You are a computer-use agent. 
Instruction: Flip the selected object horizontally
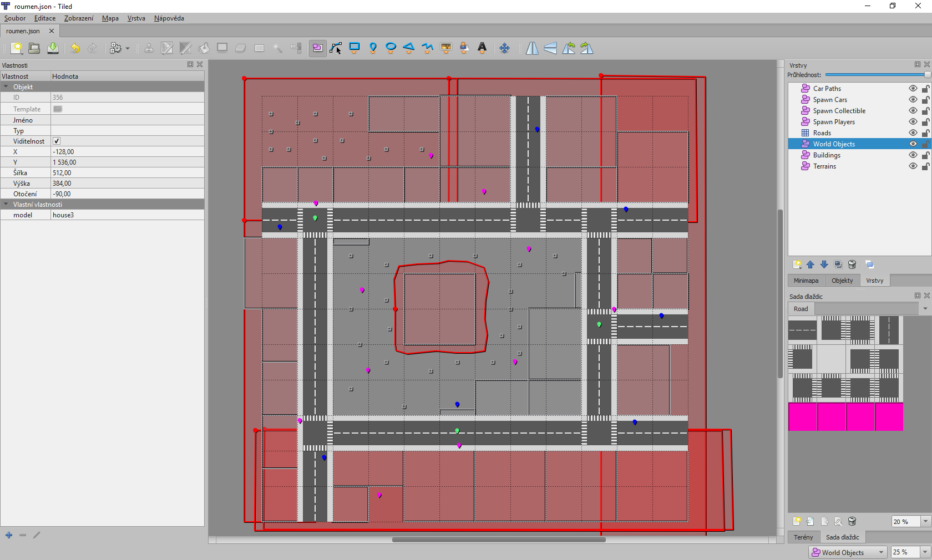pyautogui.click(x=531, y=48)
